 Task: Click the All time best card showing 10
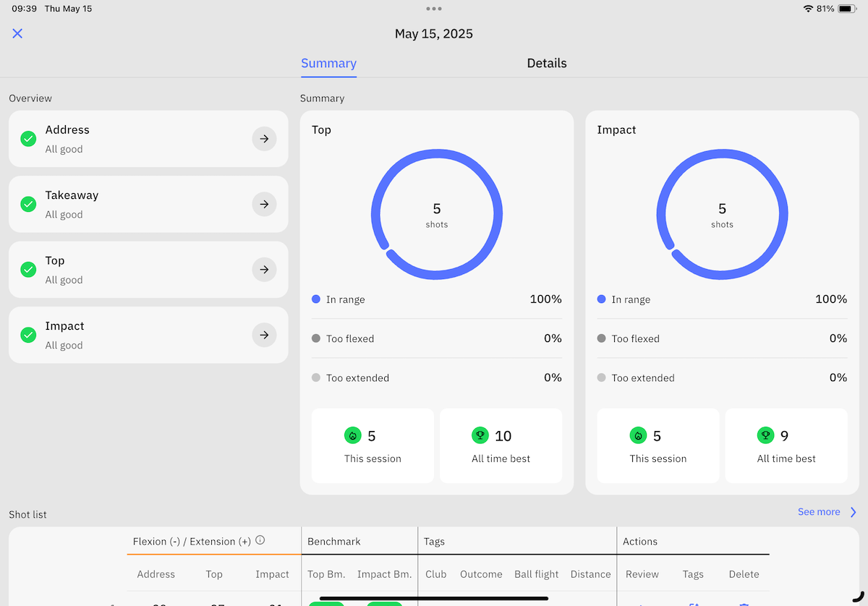(501, 445)
